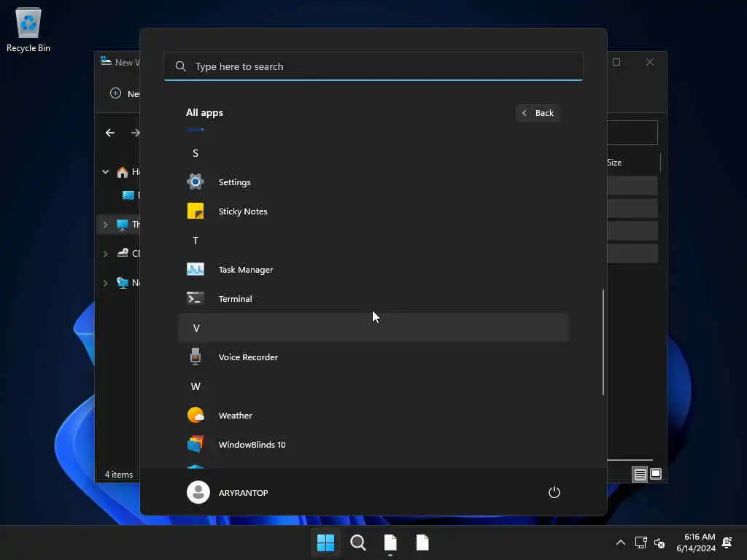The image size is (747, 560).
Task: Expand the CD drive node in sidebar
Action: pyautogui.click(x=105, y=253)
